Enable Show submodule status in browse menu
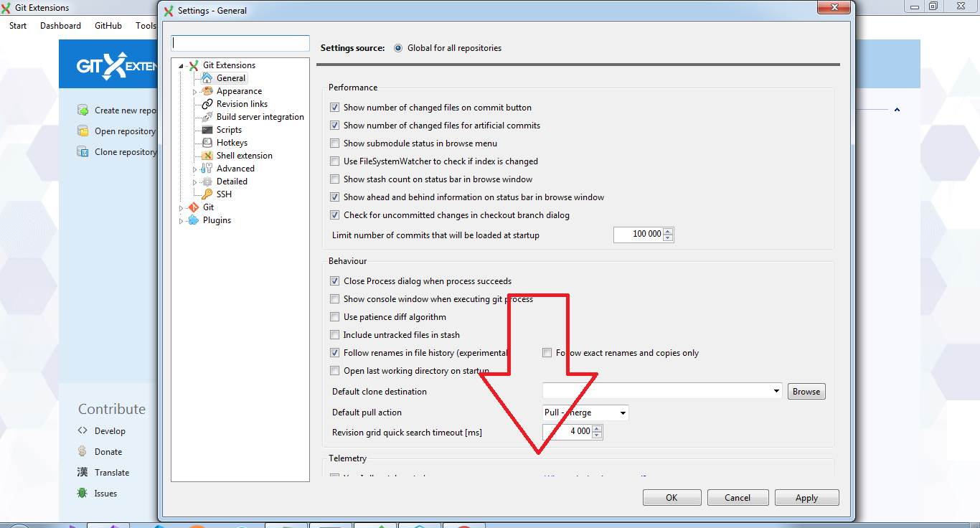 (334, 143)
